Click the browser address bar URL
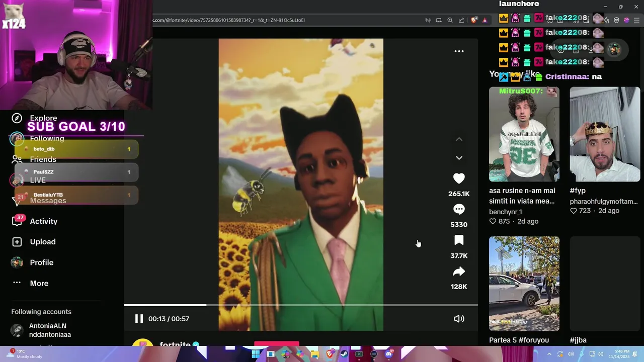 click(x=229, y=20)
